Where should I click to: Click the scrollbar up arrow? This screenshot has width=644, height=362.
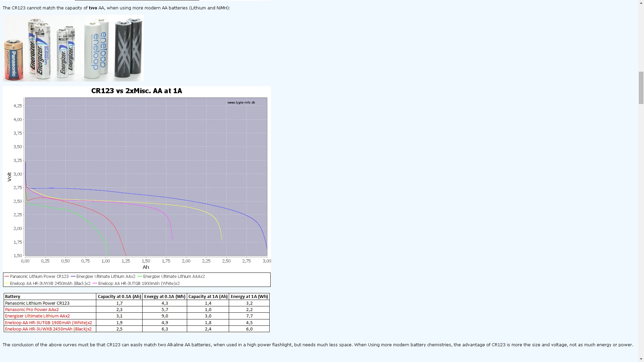[641, 3]
